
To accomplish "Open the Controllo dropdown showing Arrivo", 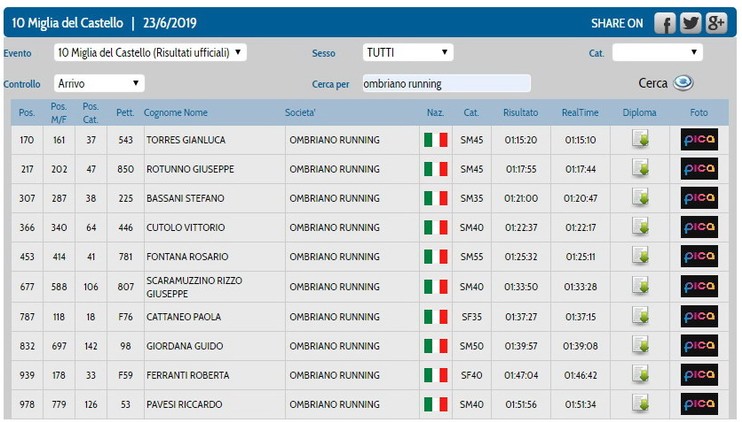I will (x=99, y=83).
